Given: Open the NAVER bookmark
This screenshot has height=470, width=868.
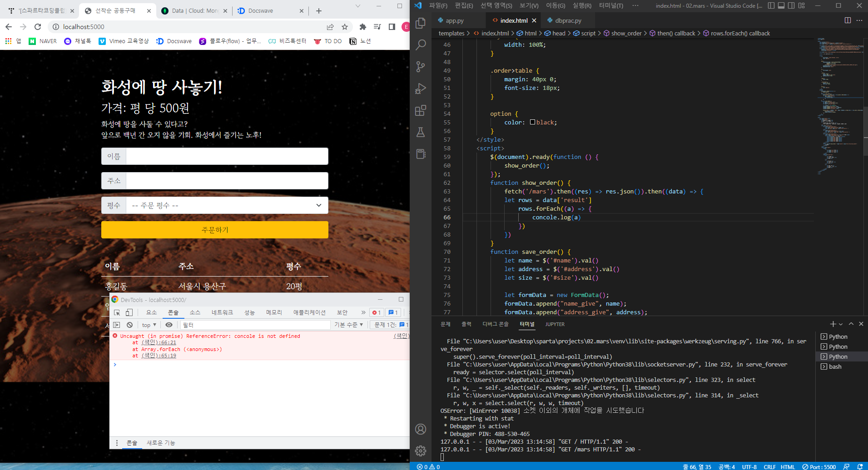Looking at the screenshot, I should click(43, 41).
